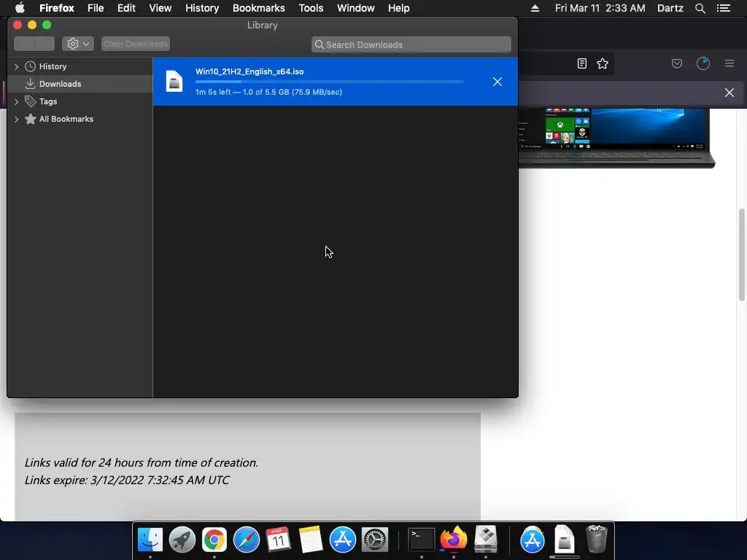Open downloading ISO file stack in Dock
The image size is (747, 560).
(x=565, y=539)
